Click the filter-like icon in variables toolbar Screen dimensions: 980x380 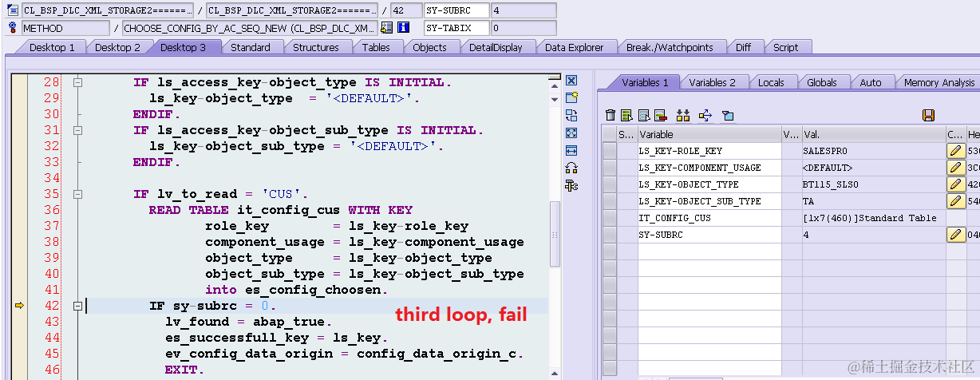[728, 116]
